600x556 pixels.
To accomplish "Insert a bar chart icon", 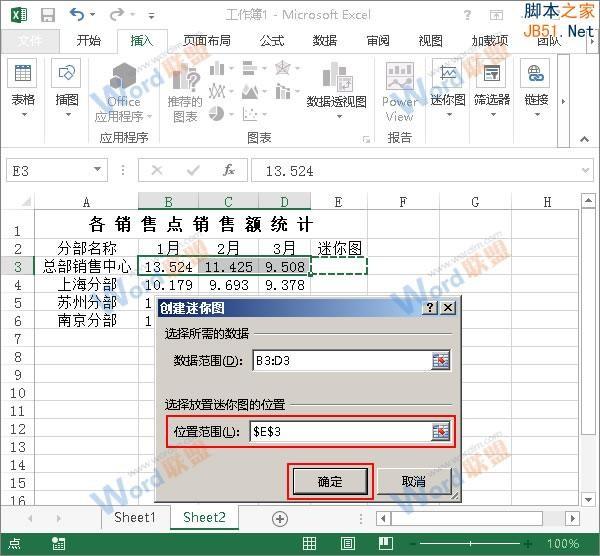I will 249,68.
